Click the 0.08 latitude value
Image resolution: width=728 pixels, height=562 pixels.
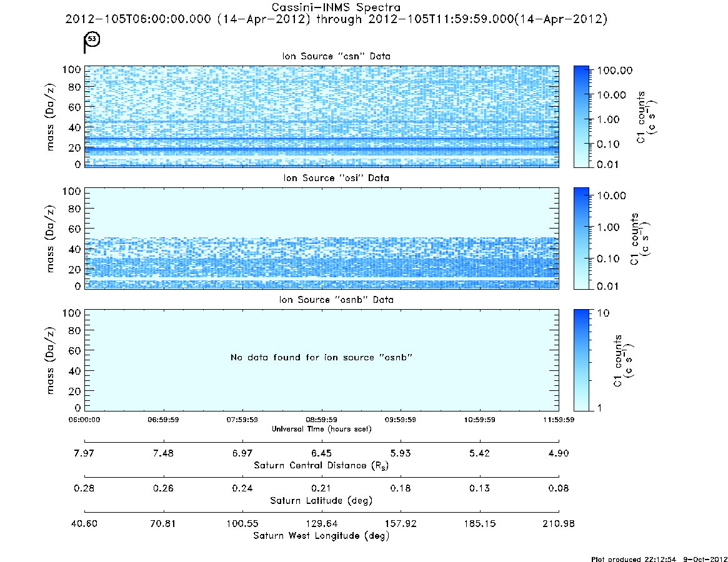click(559, 488)
